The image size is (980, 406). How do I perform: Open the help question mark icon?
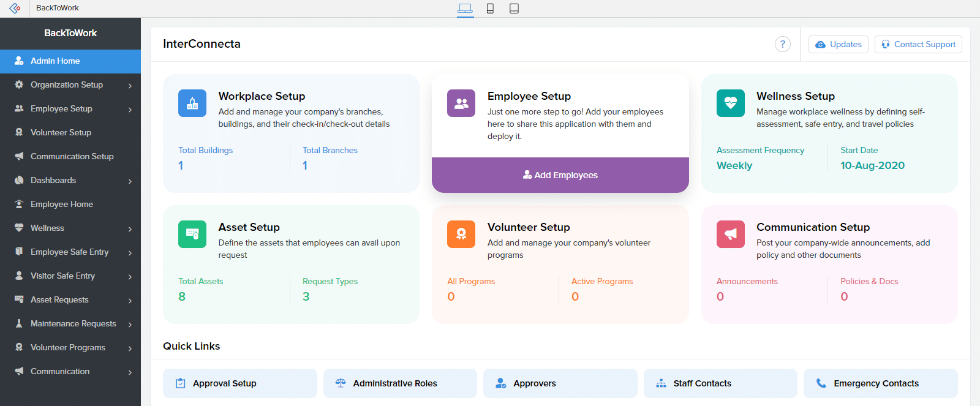(782, 44)
